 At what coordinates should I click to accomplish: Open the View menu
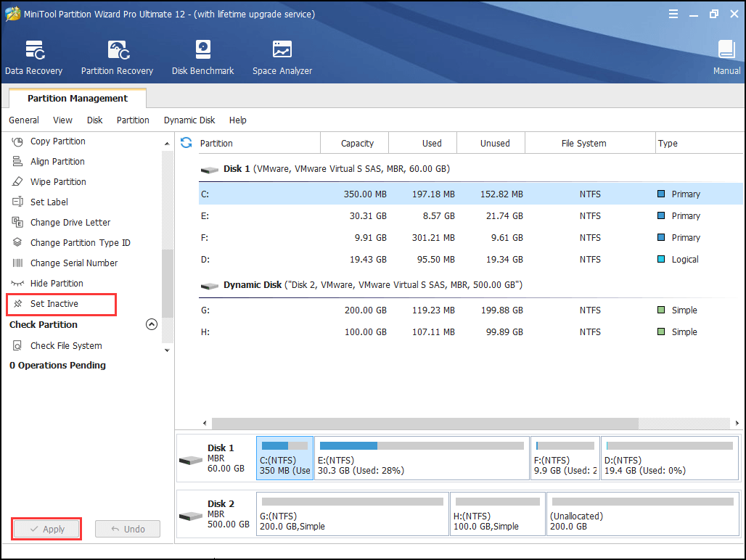point(63,120)
